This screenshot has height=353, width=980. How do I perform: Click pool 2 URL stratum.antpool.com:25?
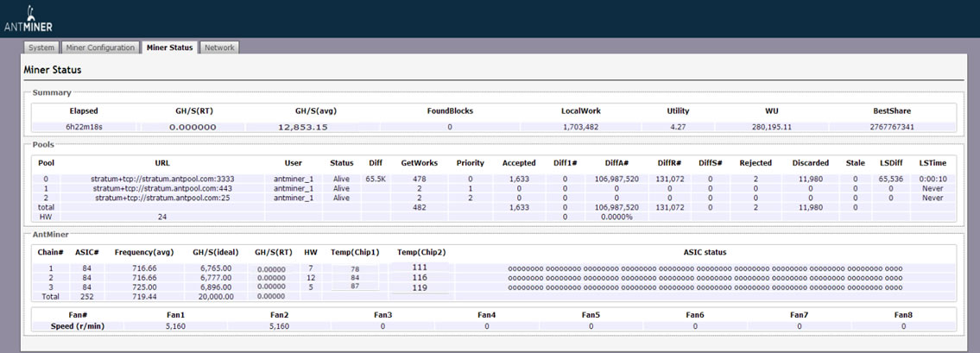162,198
